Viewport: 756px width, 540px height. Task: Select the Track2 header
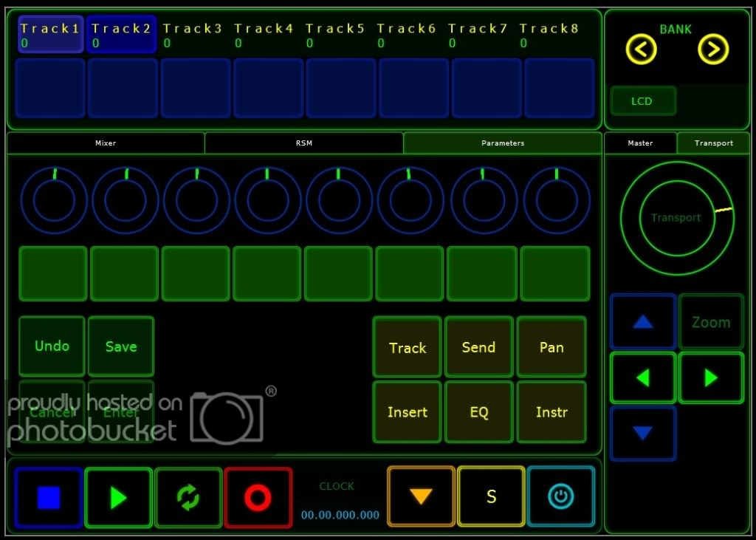pyautogui.click(x=122, y=34)
